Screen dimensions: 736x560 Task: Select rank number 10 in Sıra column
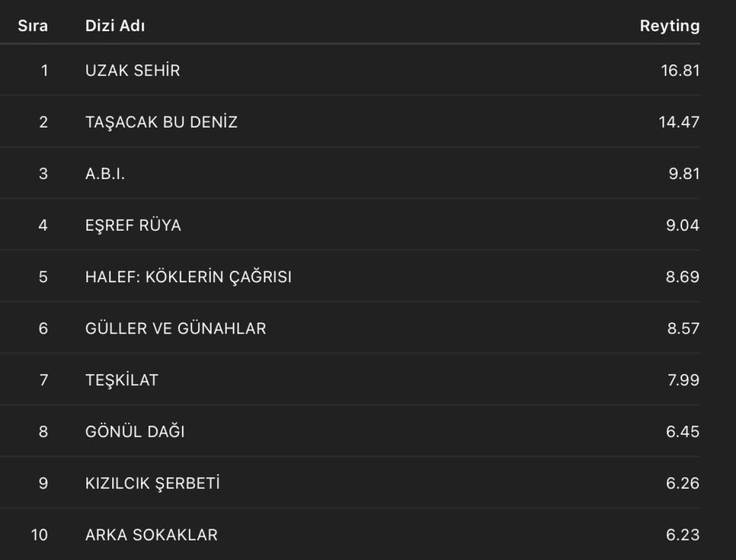click(39, 535)
